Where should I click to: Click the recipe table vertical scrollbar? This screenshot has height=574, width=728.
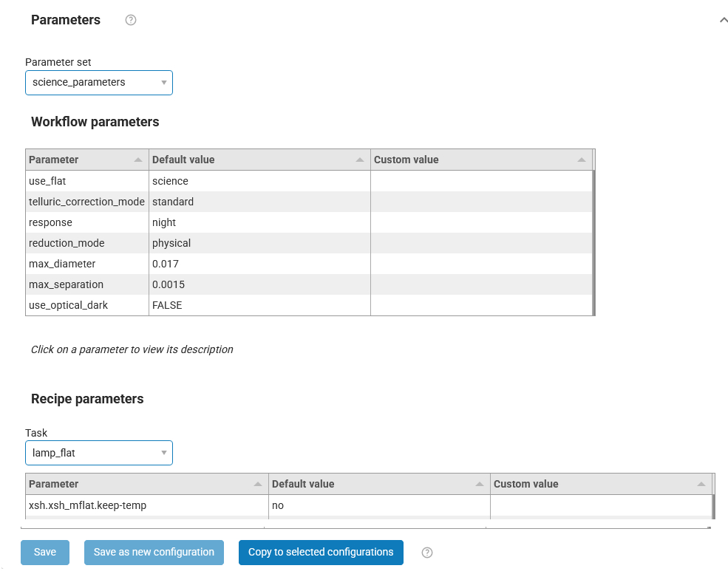713,507
